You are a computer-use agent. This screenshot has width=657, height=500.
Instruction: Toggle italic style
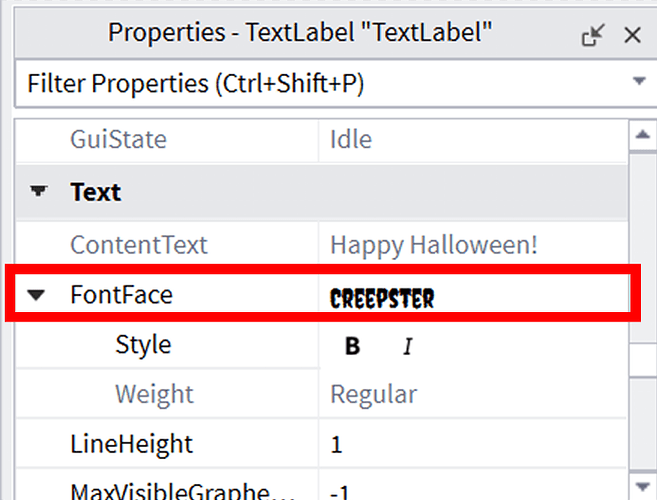point(407,346)
